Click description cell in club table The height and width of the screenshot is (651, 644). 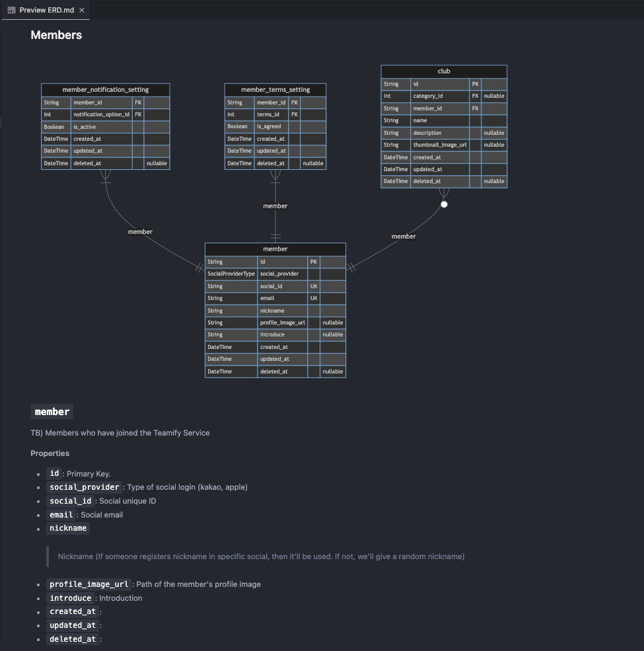(440, 133)
